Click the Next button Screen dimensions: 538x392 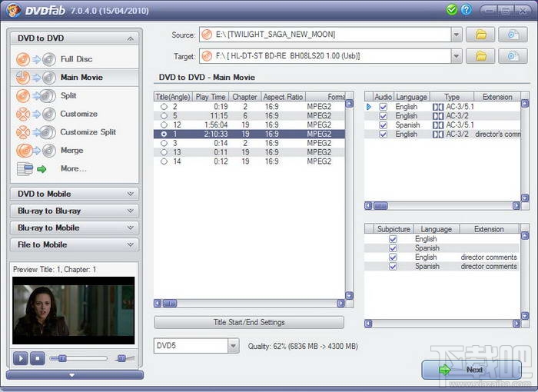(x=471, y=370)
